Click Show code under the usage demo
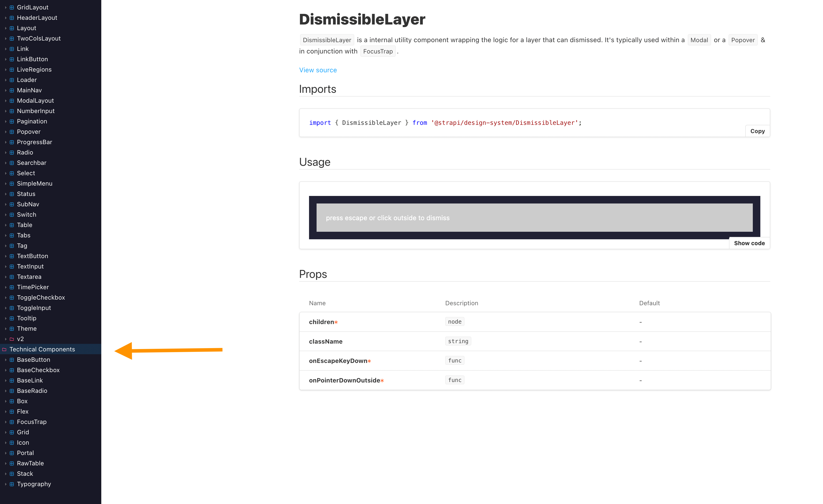This screenshot has height=504, width=823. [749, 243]
